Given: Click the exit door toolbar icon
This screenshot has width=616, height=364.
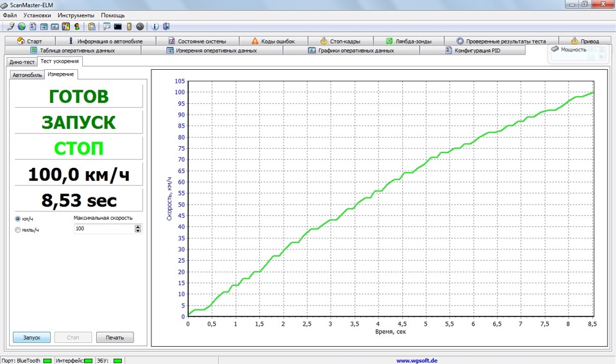Looking at the screenshot, I should coord(166,26).
